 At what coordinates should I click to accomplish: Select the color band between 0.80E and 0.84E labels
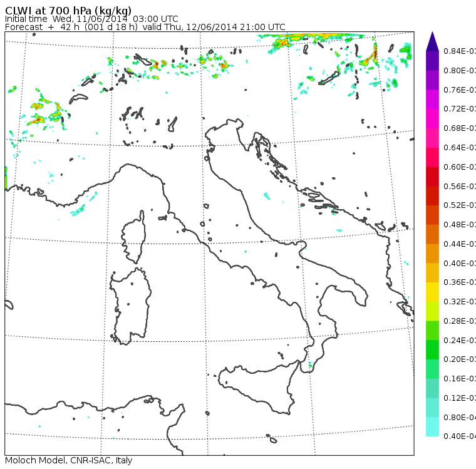point(432,61)
